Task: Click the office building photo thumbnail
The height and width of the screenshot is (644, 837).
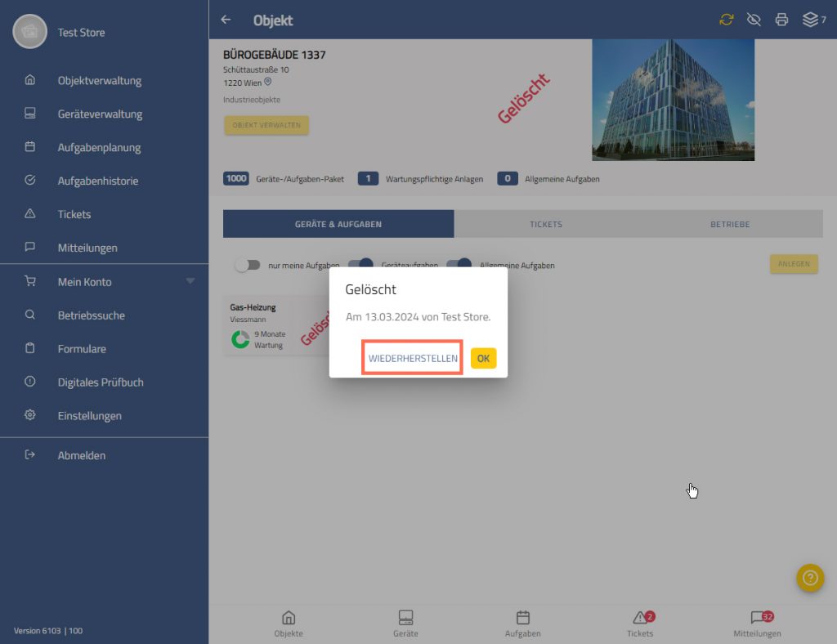Action: pos(673,100)
